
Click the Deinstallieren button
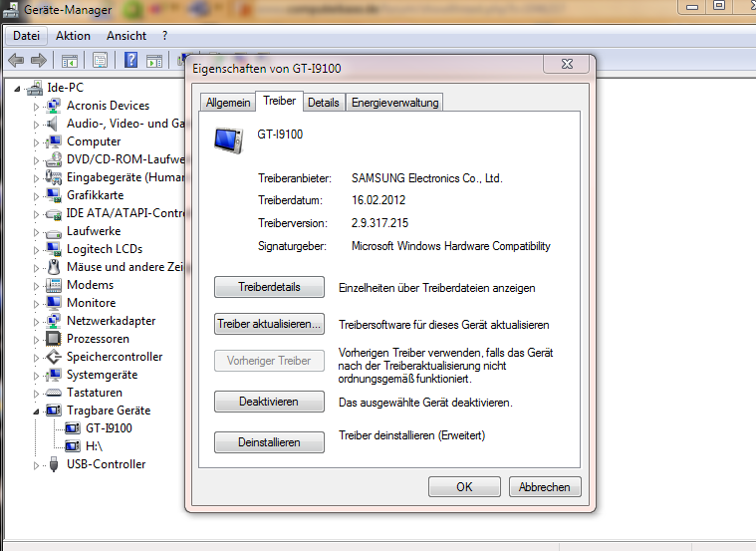coord(269,442)
